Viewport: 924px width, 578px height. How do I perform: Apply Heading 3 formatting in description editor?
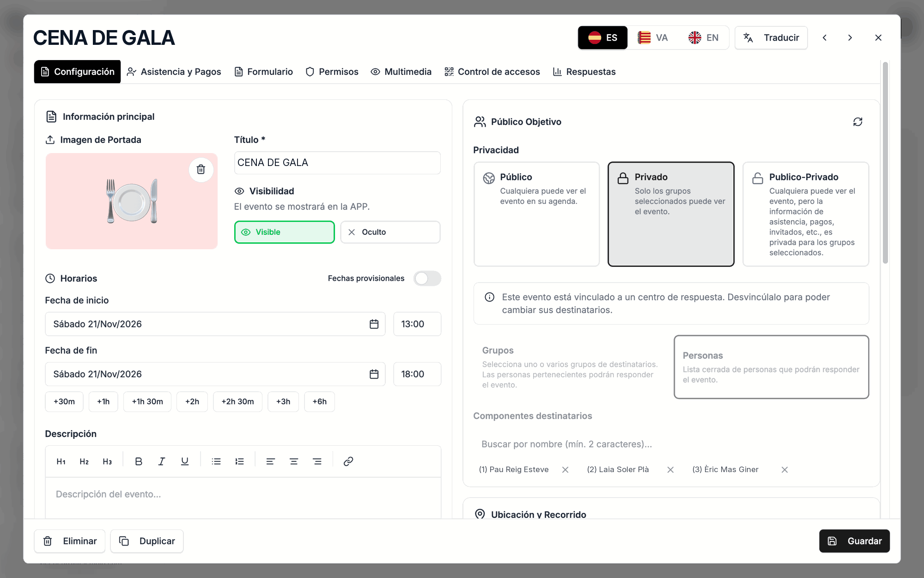click(107, 461)
